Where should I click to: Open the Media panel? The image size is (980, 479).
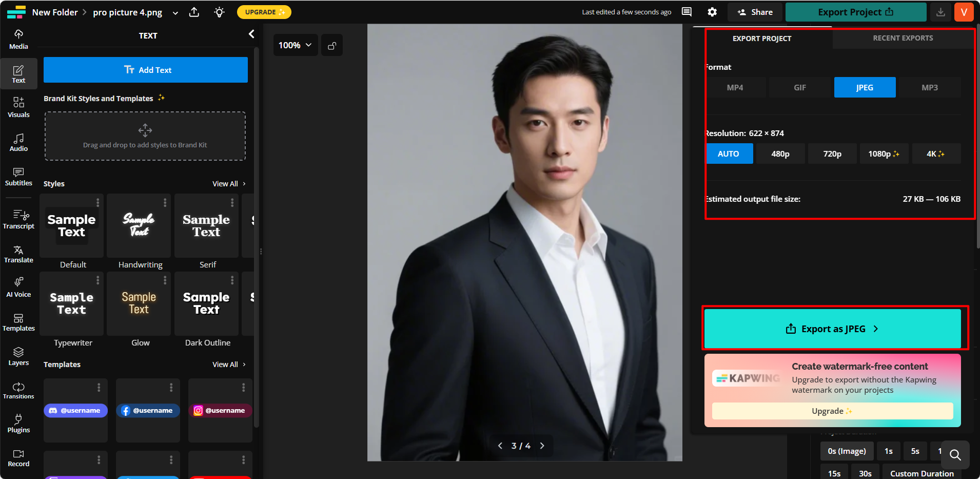[18, 39]
